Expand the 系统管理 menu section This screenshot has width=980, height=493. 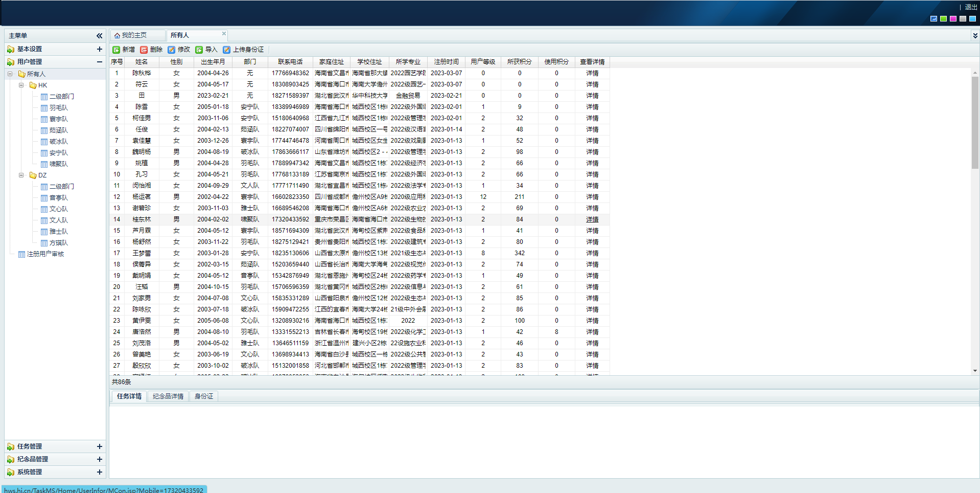pos(99,472)
